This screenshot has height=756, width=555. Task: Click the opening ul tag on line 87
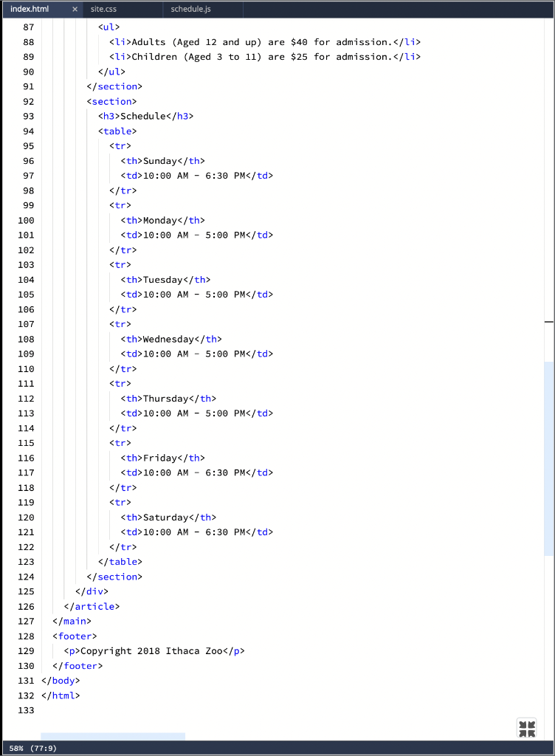click(109, 27)
